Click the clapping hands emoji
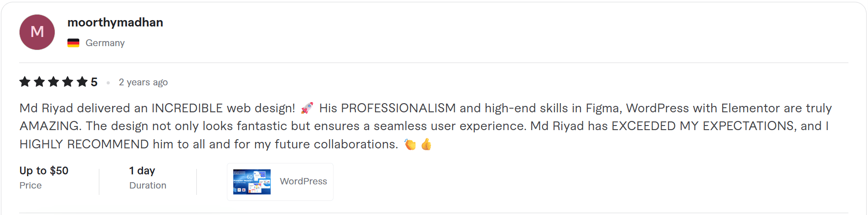Image resolution: width=868 pixels, height=215 pixels. [x=410, y=145]
